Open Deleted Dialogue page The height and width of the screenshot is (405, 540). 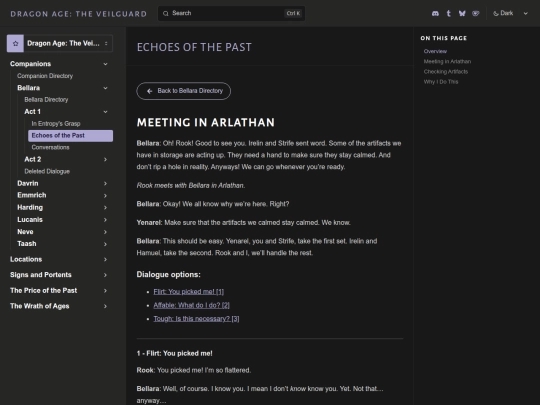coord(47,172)
